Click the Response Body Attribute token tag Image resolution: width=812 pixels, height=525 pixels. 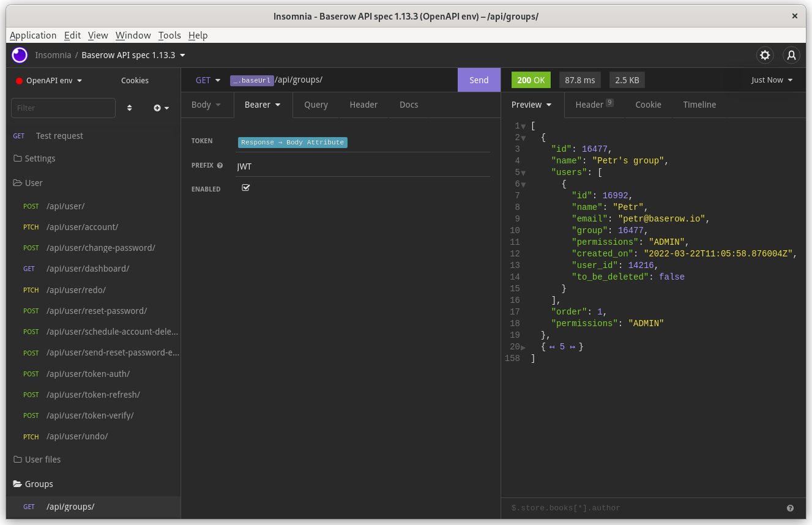[292, 143]
